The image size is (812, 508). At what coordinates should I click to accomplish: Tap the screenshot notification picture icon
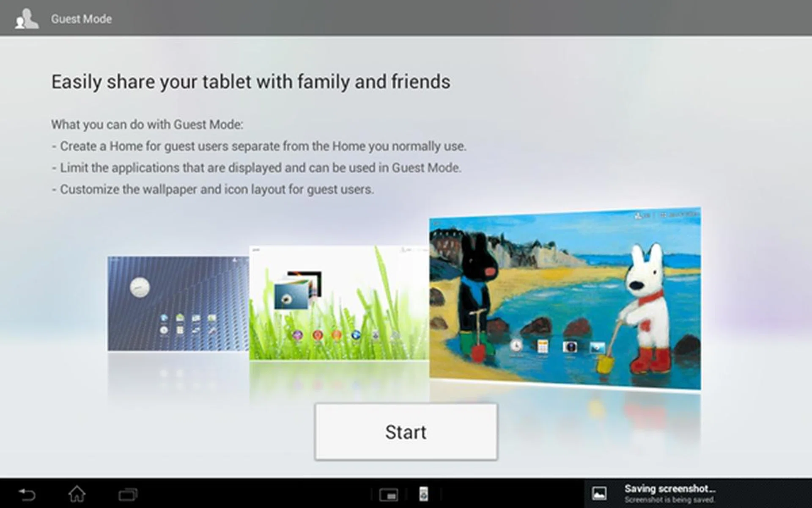click(599, 493)
